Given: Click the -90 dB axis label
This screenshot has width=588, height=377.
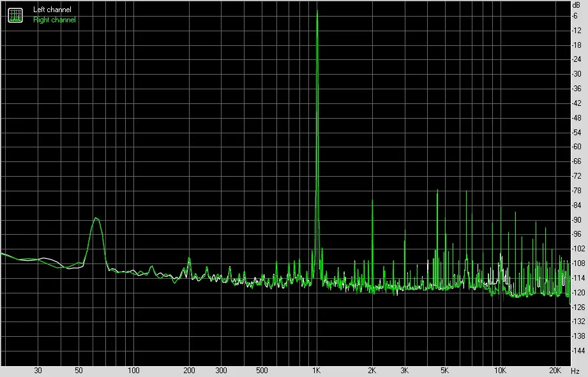Looking at the screenshot, I should [x=577, y=220].
